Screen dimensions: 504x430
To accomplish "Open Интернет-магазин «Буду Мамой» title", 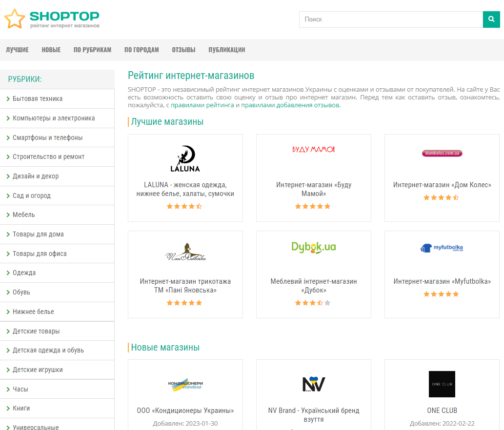I will coord(314,189).
